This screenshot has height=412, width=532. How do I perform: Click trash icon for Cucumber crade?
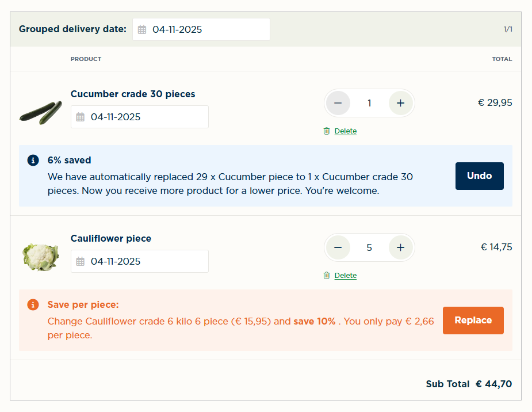[x=327, y=131]
